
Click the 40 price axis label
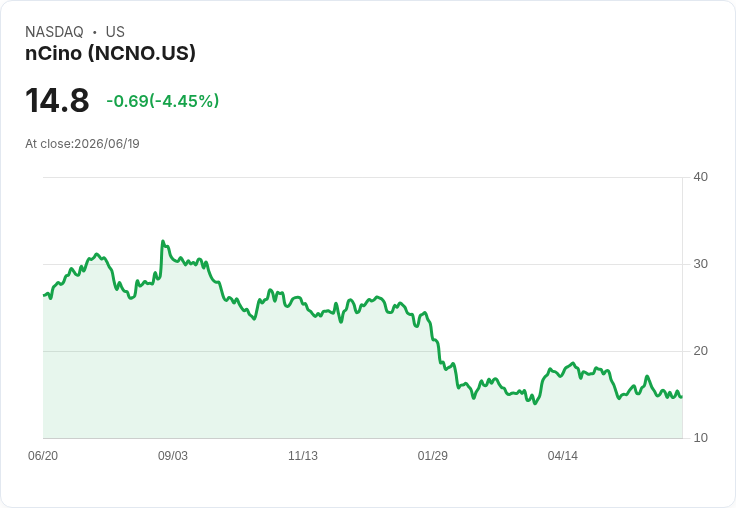tap(700, 177)
